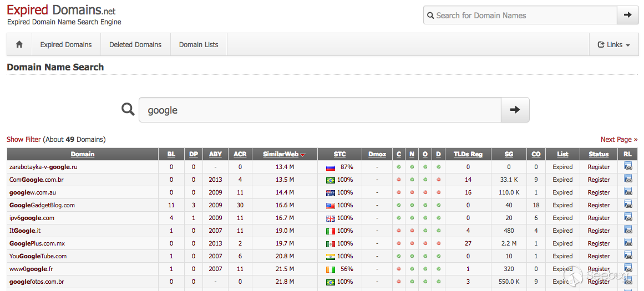The width and height of the screenshot is (644, 291).
Task: Click the home icon in navigation bar
Action: coord(19,45)
